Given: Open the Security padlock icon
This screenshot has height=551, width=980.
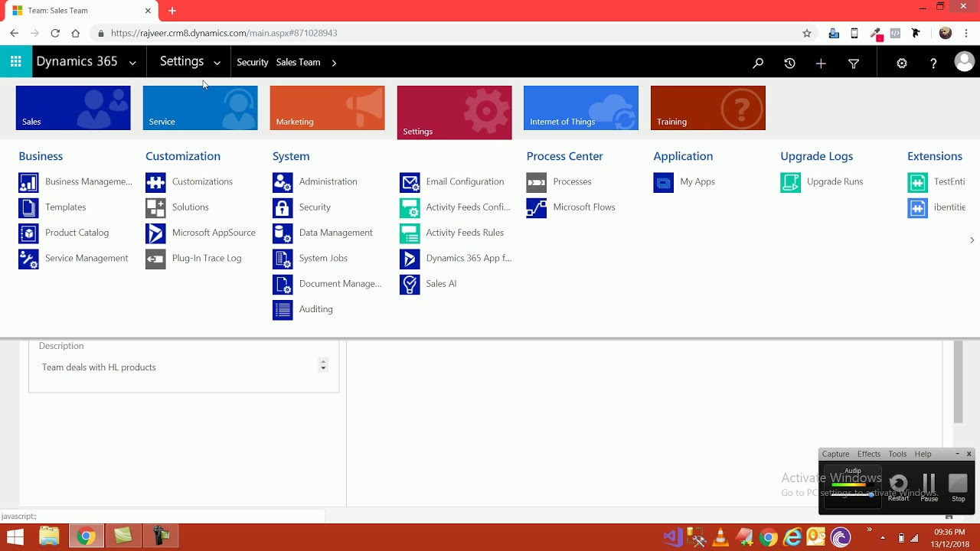Looking at the screenshot, I should pyautogui.click(x=283, y=207).
